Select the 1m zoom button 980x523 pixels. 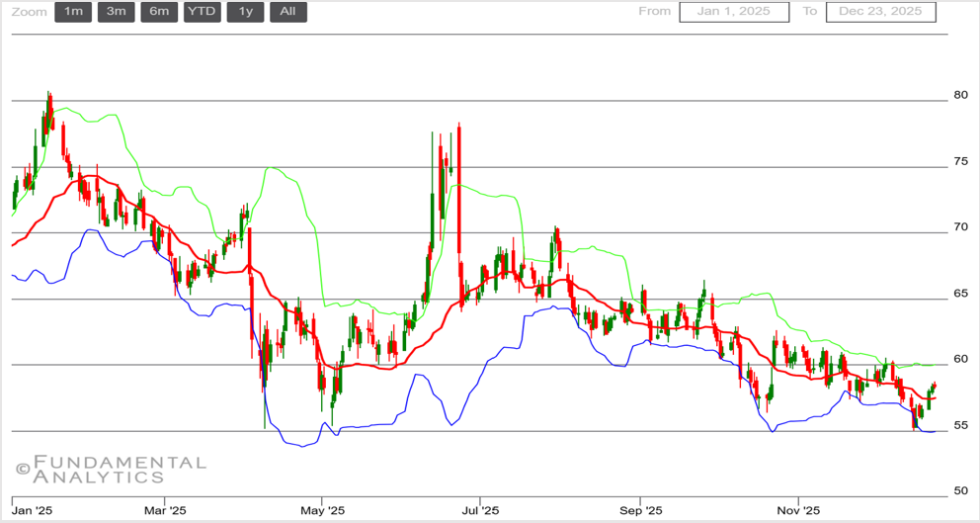tap(74, 12)
